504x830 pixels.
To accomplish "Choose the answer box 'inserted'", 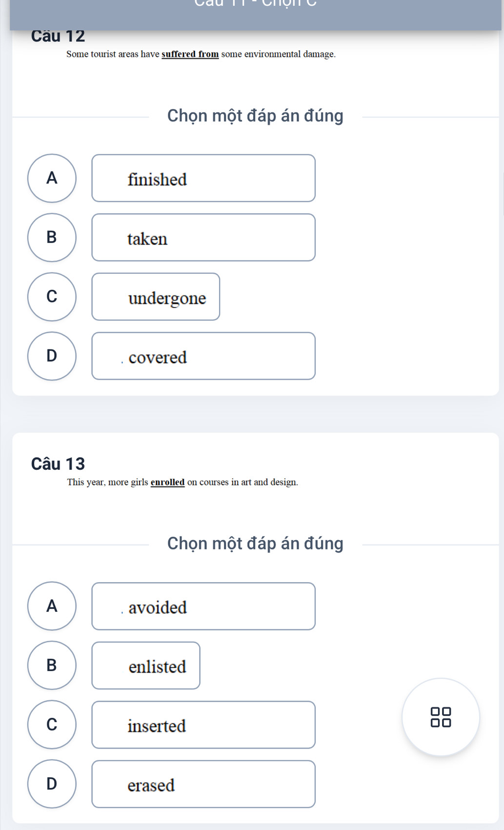I will click(x=203, y=725).
